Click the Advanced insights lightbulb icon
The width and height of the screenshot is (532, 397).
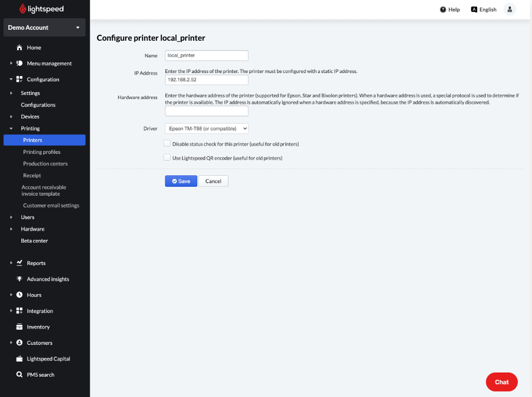(x=19, y=279)
